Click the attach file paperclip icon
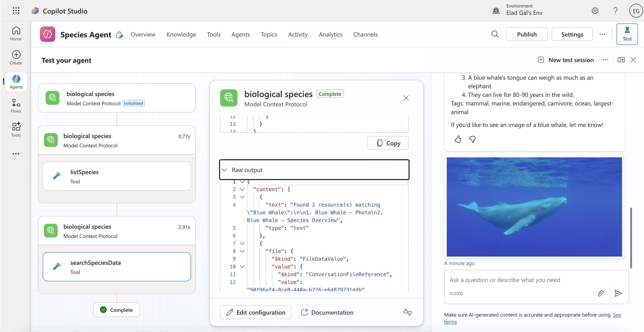644x332 pixels. click(x=600, y=293)
